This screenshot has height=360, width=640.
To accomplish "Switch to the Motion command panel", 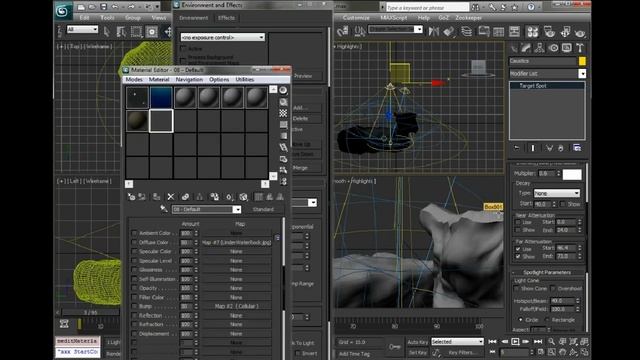I will click(553, 48).
